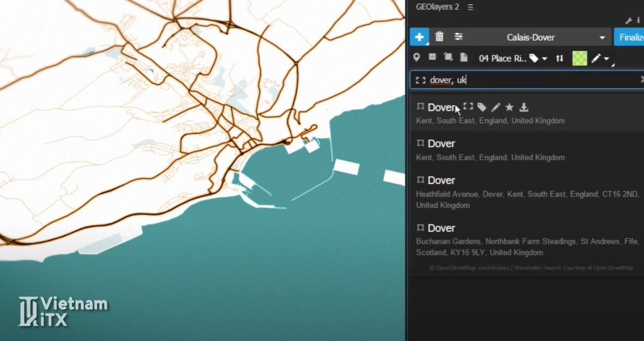The image size is (644, 341).
Task: Select the Dover result on Heathfield Avenue
Action: pyautogui.click(x=527, y=192)
